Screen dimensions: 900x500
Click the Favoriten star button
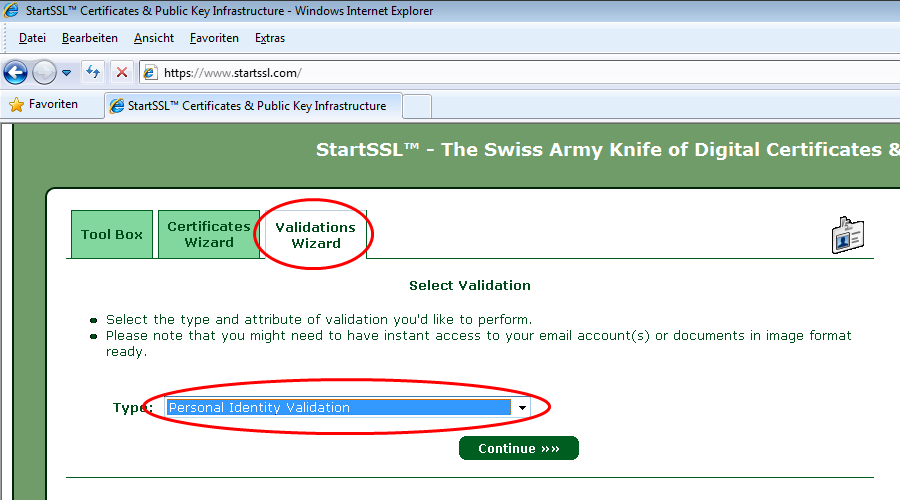(x=44, y=104)
